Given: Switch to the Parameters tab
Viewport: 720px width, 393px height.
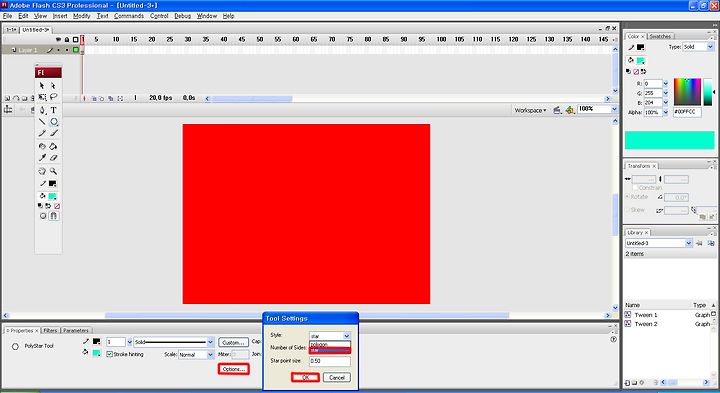Looking at the screenshot, I should pyautogui.click(x=76, y=331).
